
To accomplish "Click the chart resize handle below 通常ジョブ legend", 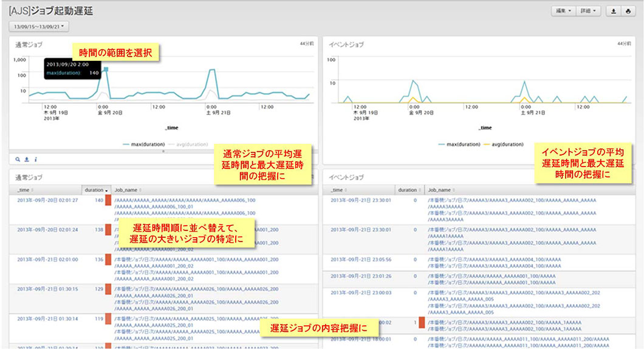I will 163,151.
